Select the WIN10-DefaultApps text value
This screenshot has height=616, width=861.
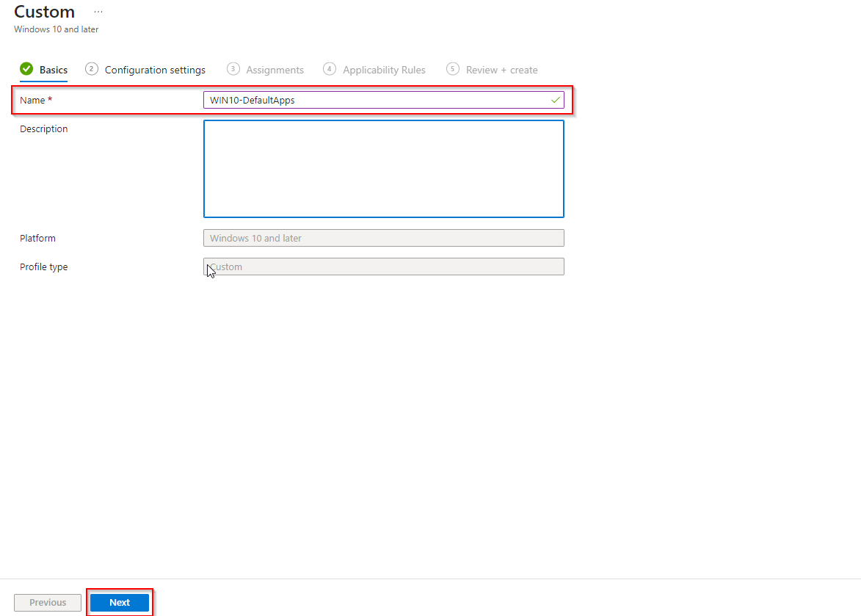point(252,100)
